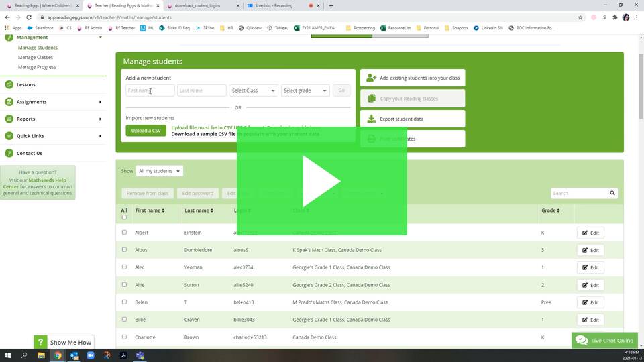This screenshot has height=362, width=644.
Task: Sort the table by Grade
Action: click(550, 210)
